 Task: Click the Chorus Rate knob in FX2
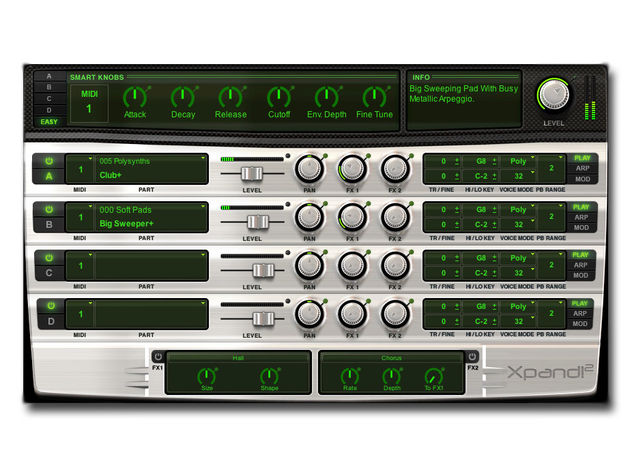pyautogui.click(x=350, y=376)
